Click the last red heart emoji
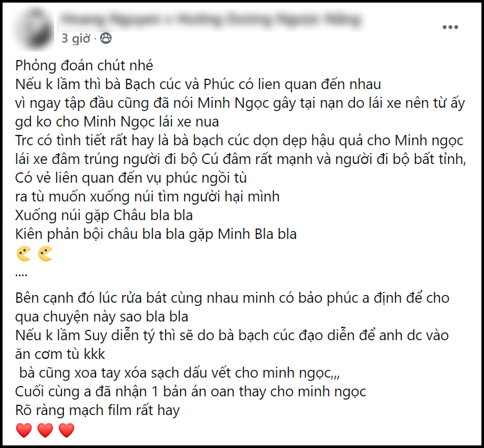Screen dimensions: 484x448 tap(66, 430)
